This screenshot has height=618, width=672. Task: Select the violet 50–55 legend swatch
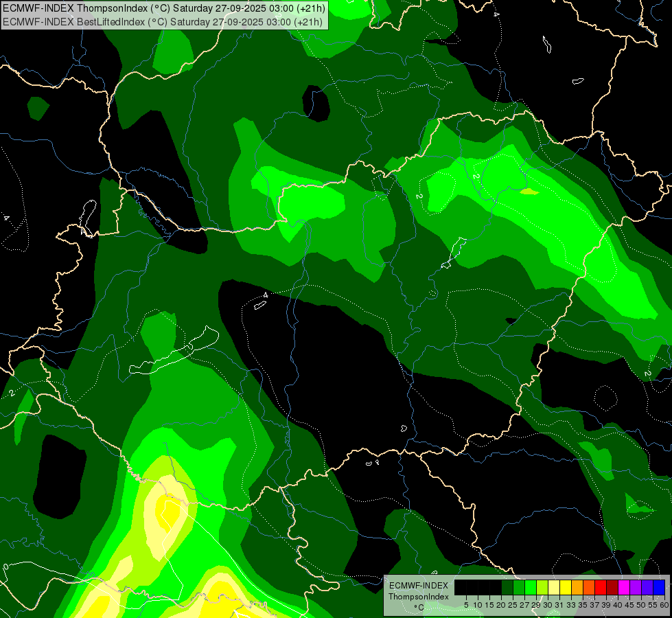647,587
